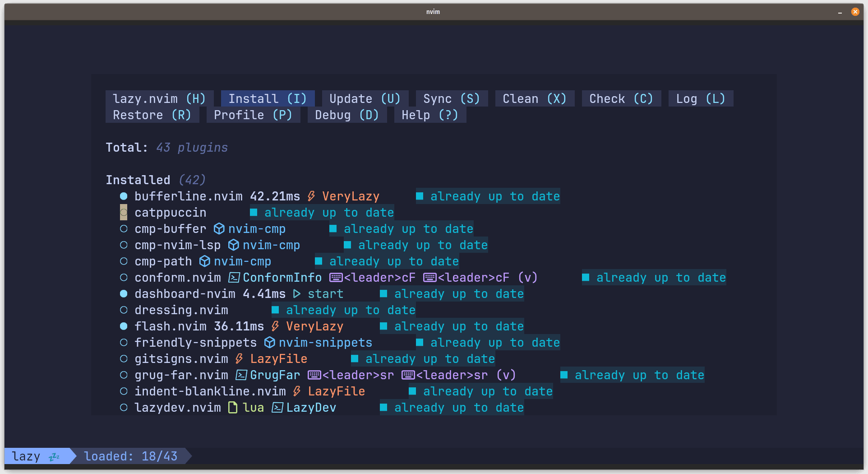The image size is (868, 474).
Task: Click the unloaded circle beside cmp-buffer
Action: 124,228
